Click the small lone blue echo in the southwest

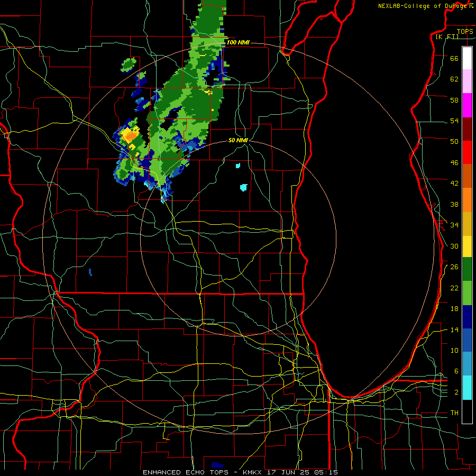pyautogui.click(x=90, y=272)
